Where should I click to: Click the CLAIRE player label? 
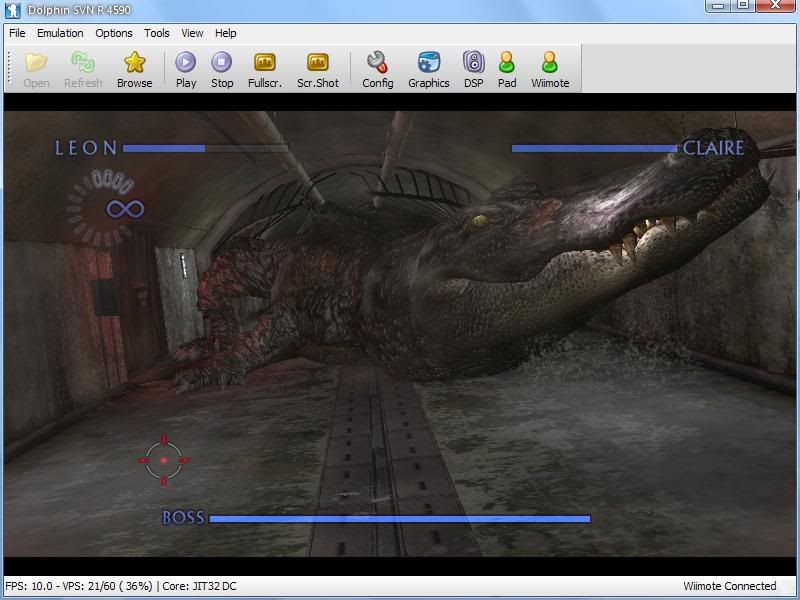pyautogui.click(x=713, y=148)
